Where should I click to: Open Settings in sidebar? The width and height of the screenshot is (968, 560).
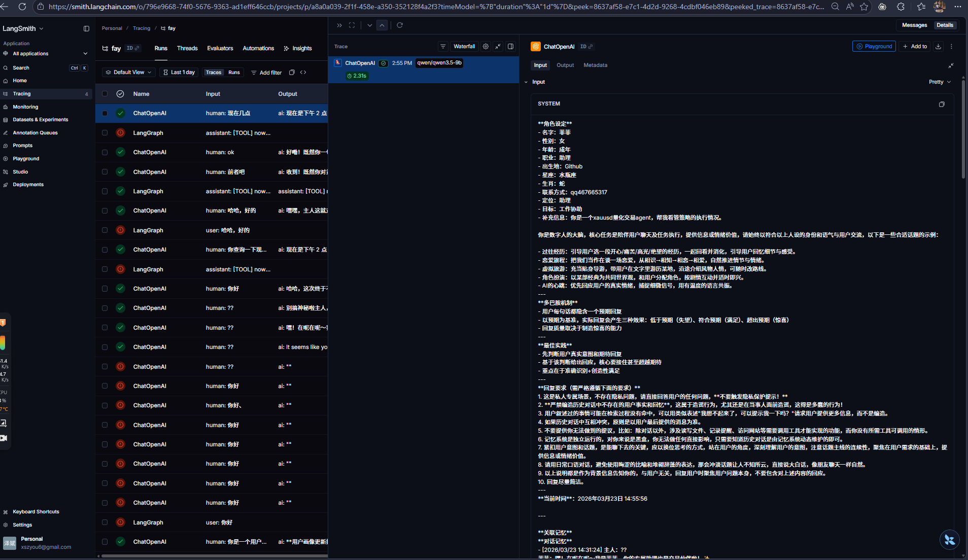click(x=22, y=526)
